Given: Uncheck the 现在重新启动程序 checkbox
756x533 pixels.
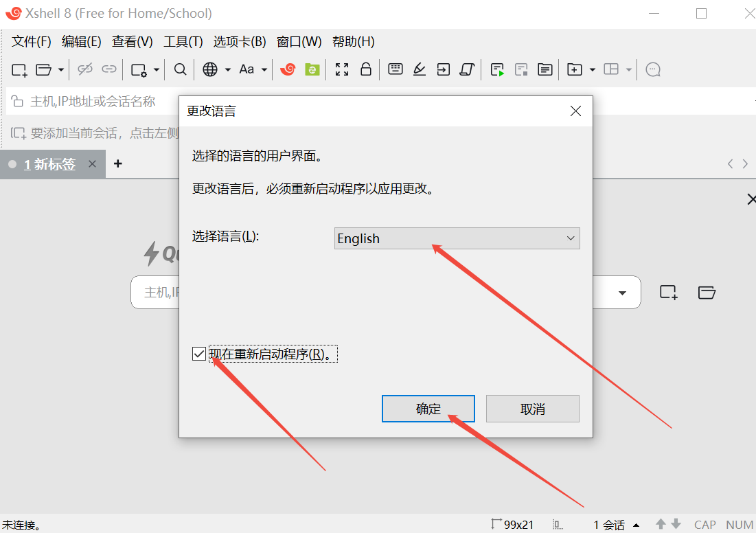Looking at the screenshot, I should point(199,354).
